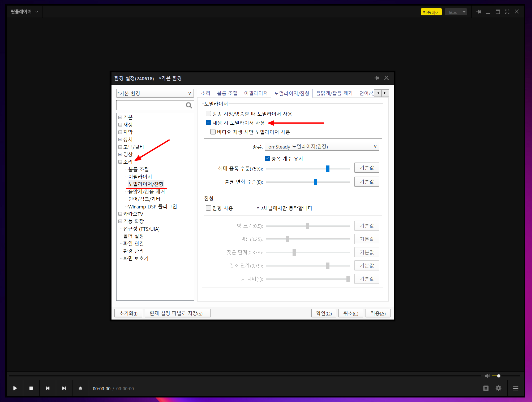Click the Play button in player controls
This screenshot has height=402, width=532.
[x=15, y=388]
